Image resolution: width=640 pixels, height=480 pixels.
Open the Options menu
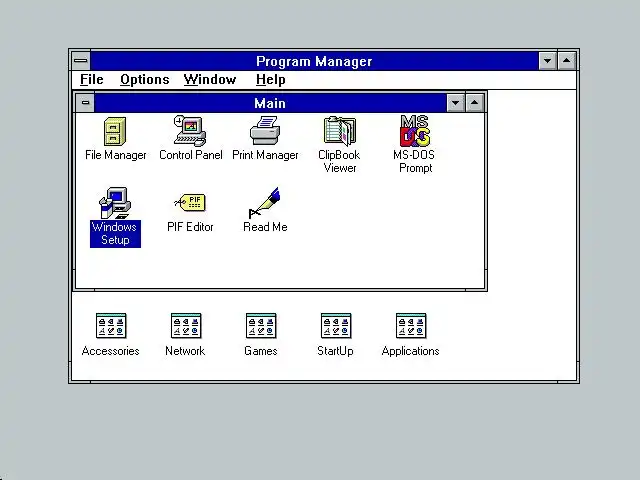coord(144,80)
